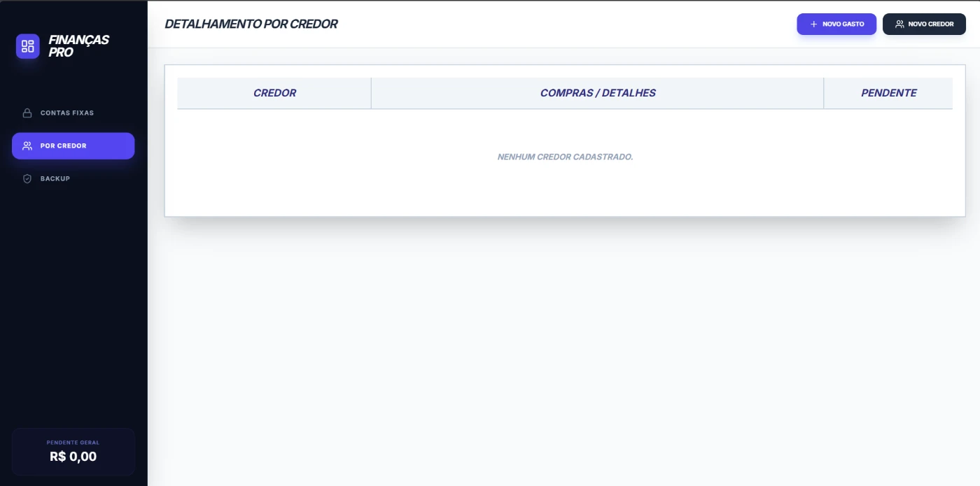Click the people icon in Novo Credor

(x=899, y=24)
